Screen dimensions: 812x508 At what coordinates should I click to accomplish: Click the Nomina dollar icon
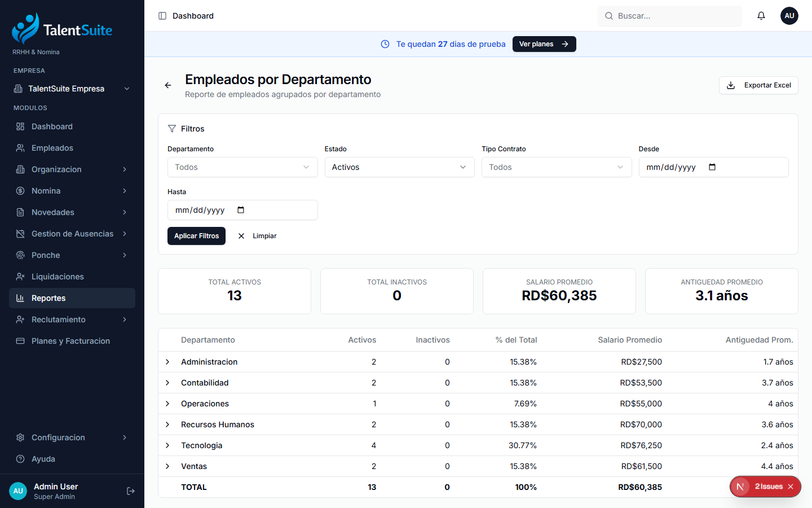pyautogui.click(x=20, y=191)
